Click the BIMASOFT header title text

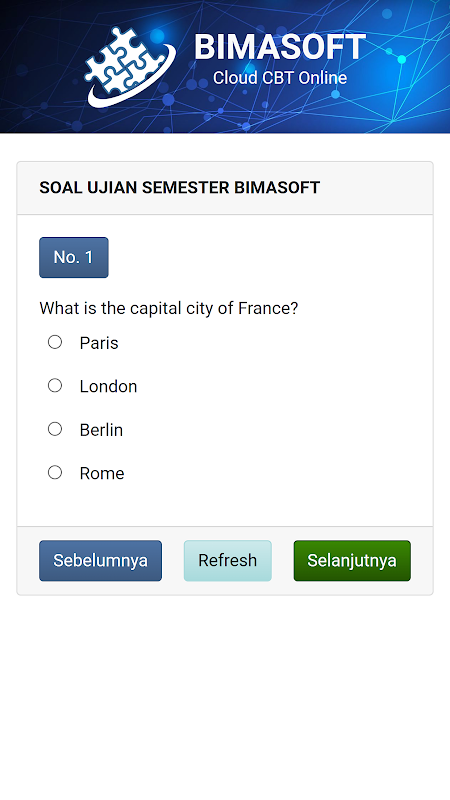click(280, 47)
